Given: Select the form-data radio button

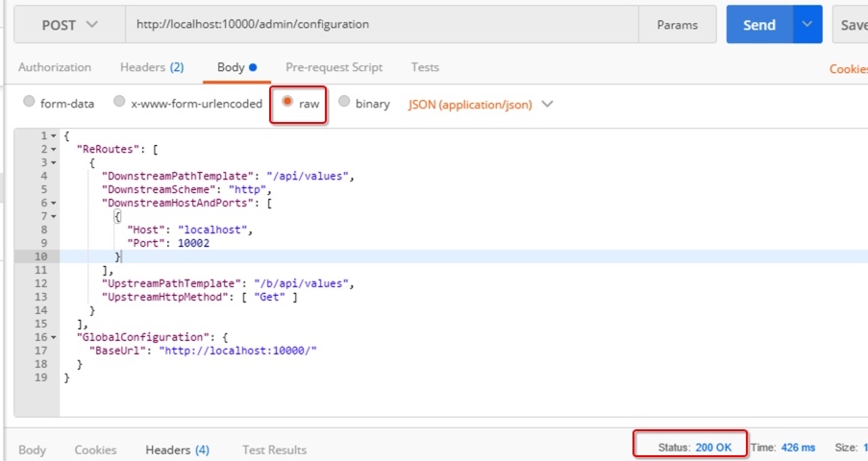Looking at the screenshot, I should pos(29,101).
